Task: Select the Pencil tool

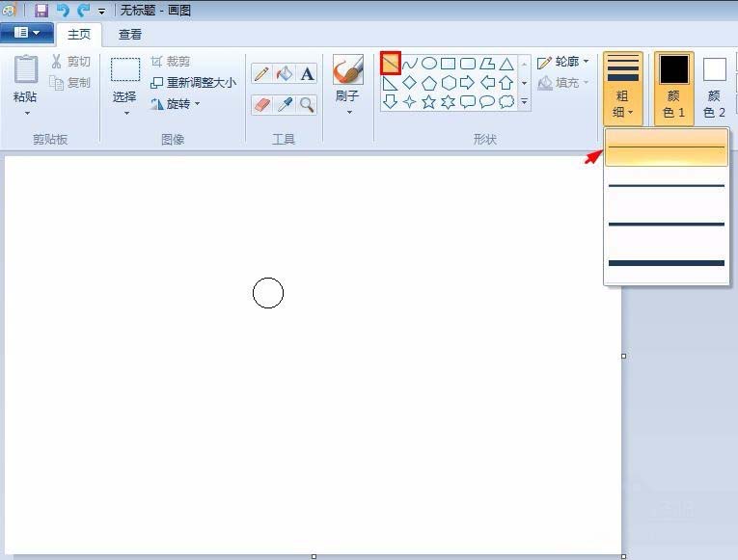Action: click(261, 74)
